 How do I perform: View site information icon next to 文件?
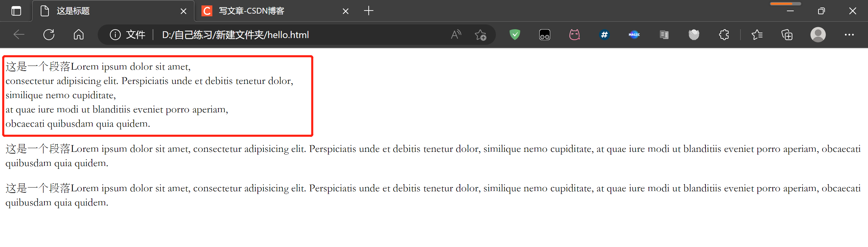pos(115,35)
